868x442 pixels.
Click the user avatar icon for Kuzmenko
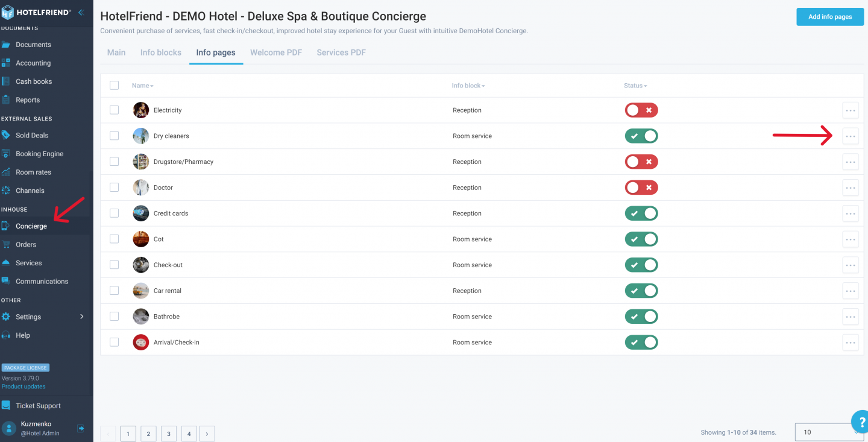pos(8,428)
